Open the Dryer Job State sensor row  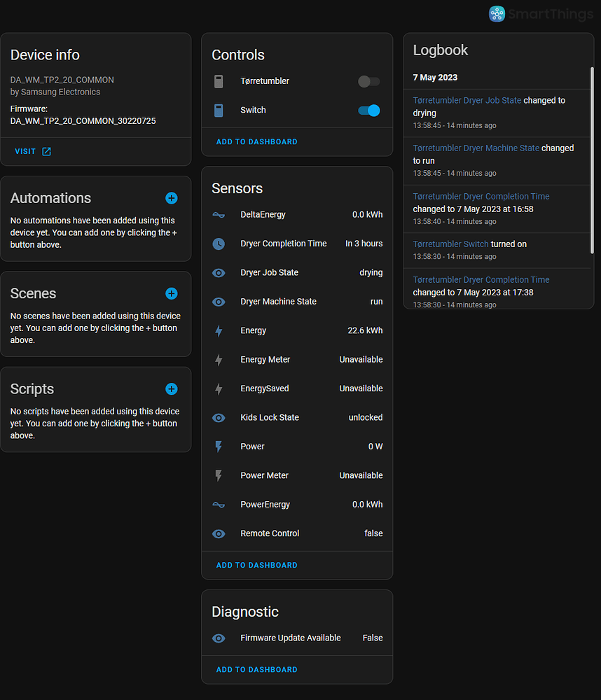click(297, 272)
